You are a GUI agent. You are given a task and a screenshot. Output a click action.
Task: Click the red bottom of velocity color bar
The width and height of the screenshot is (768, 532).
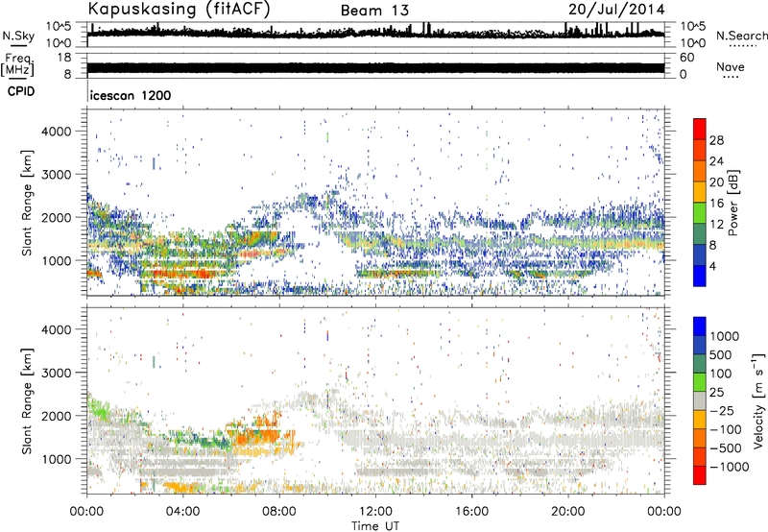click(700, 475)
